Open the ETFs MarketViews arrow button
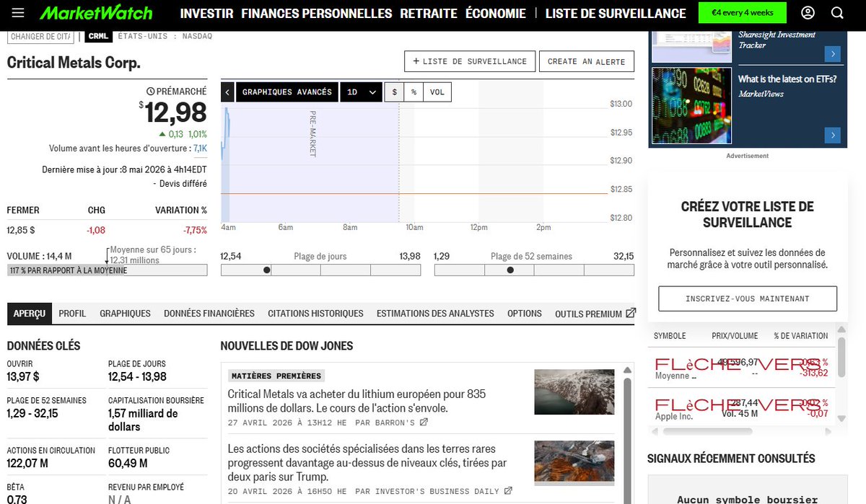The image size is (866, 504). 834,135
